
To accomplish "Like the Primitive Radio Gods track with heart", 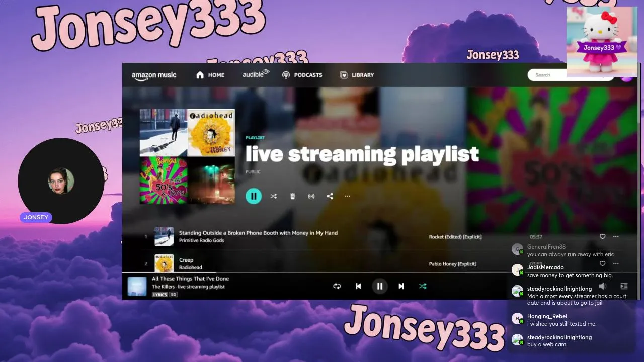I will pyautogui.click(x=602, y=236).
